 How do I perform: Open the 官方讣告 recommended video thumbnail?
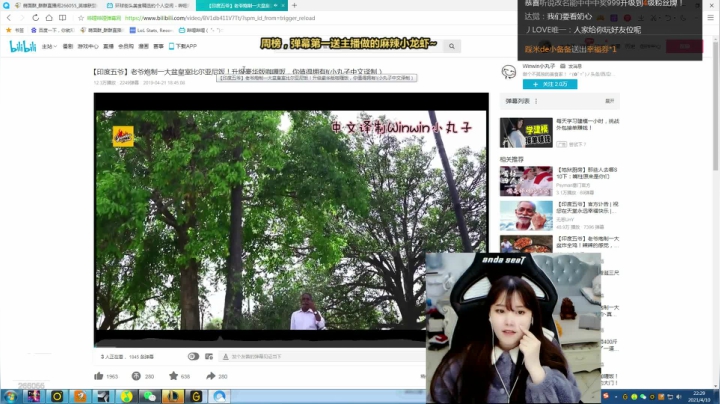[526, 215]
